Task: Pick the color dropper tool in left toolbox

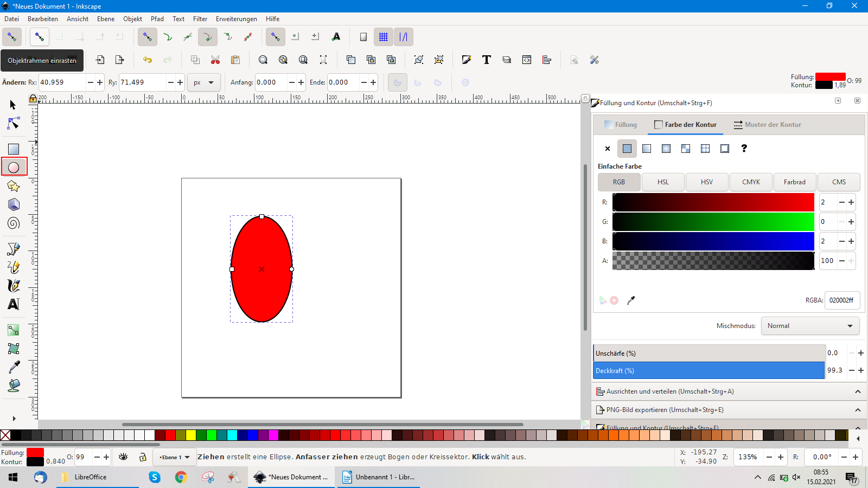Action: (x=14, y=367)
